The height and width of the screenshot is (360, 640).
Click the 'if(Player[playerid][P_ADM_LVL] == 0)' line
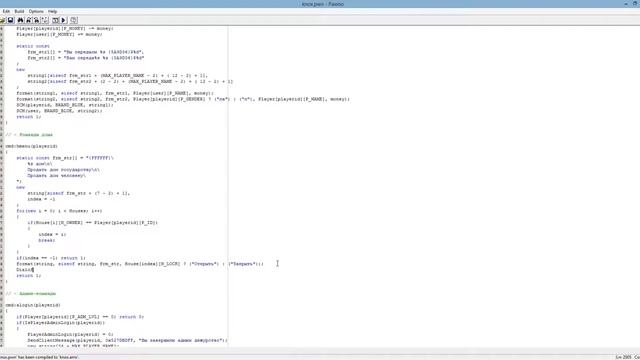coord(80,317)
